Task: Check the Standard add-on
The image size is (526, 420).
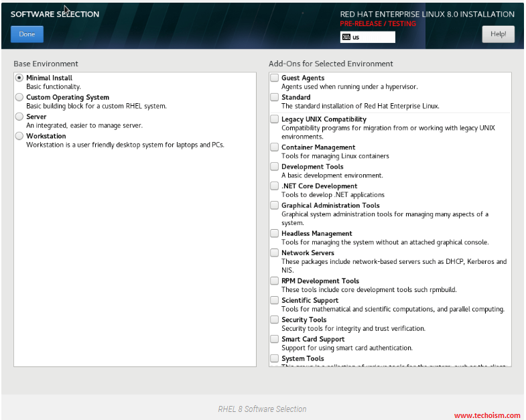Action: coord(275,97)
